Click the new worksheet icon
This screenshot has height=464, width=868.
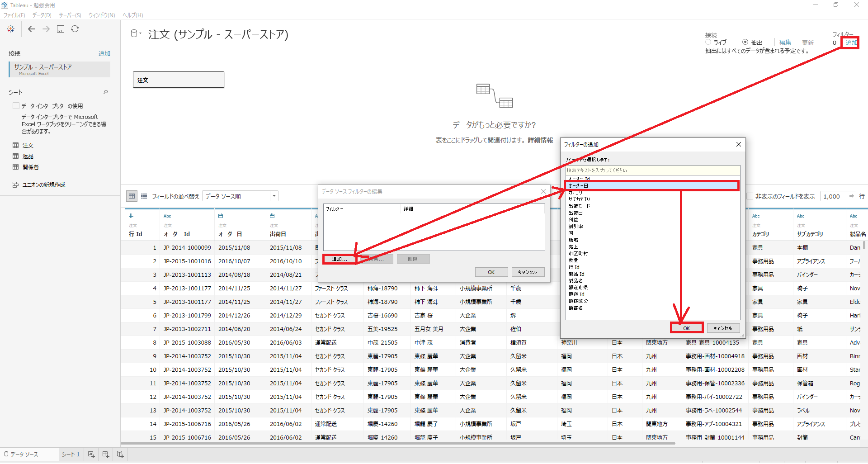coord(91,455)
